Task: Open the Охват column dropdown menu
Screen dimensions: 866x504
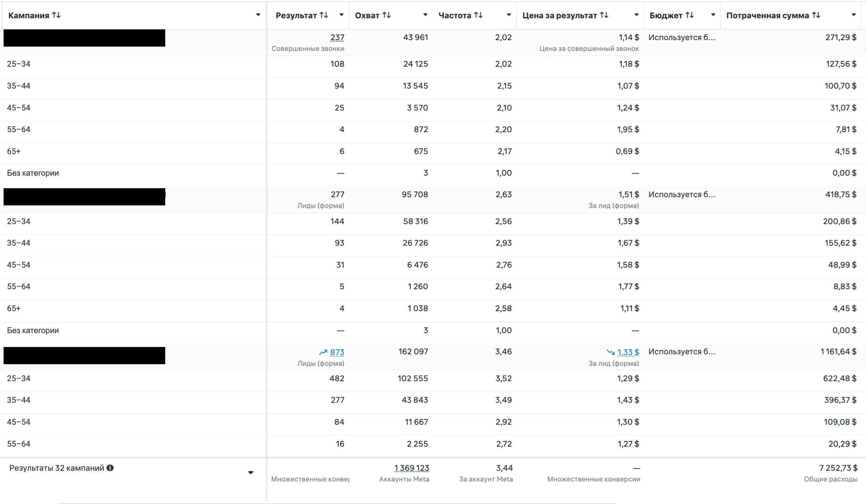Action: click(x=425, y=15)
